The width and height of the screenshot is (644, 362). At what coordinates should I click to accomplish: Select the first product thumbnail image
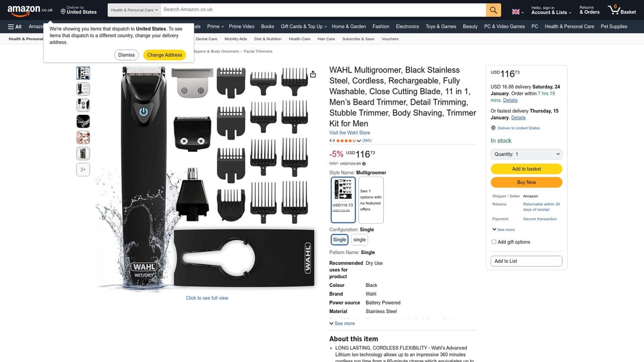[83, 73]
